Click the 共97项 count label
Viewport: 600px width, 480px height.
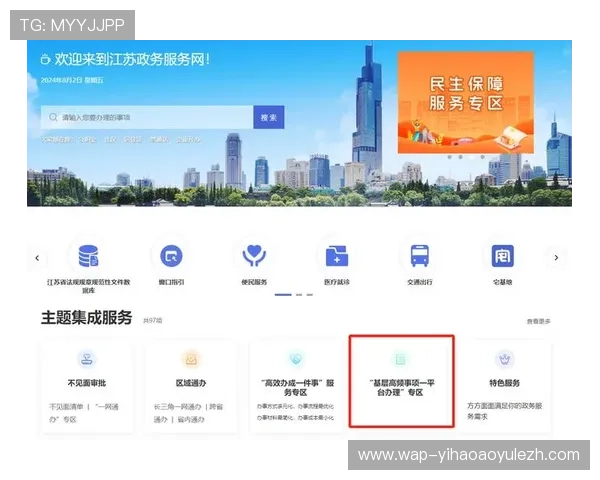tap(153, 320)
